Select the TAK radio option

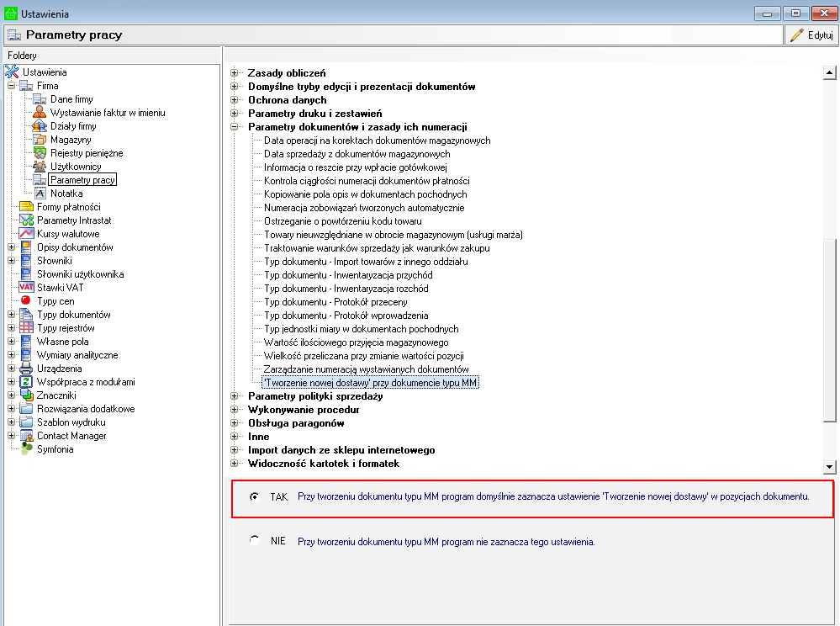[254, 497]
